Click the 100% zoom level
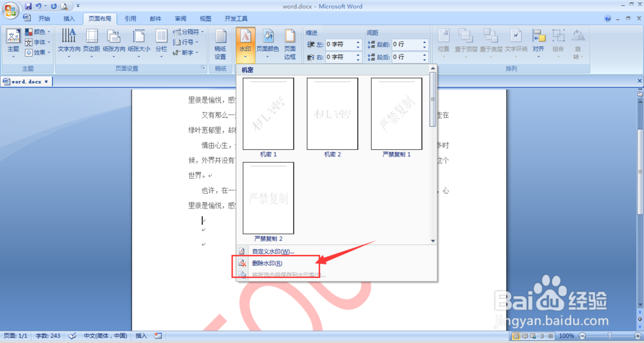Image resolution: width=644 pixels, height=343 pixels. click(x=566, y=336)
